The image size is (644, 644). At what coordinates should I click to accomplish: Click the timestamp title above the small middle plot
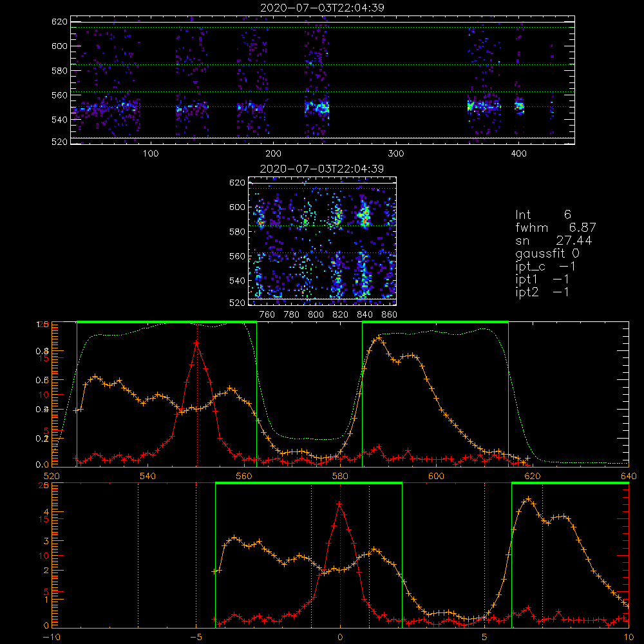322,169
